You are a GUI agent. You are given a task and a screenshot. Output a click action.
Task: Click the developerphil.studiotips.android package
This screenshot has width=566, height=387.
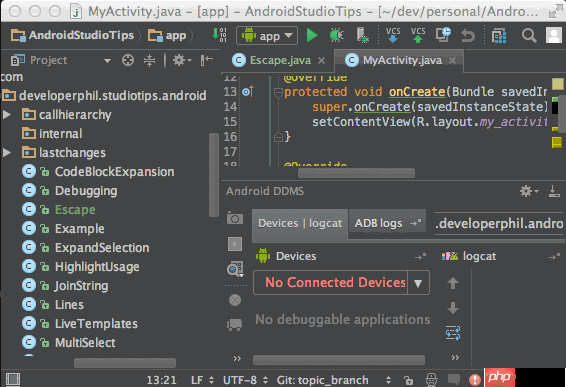point(105,96)
